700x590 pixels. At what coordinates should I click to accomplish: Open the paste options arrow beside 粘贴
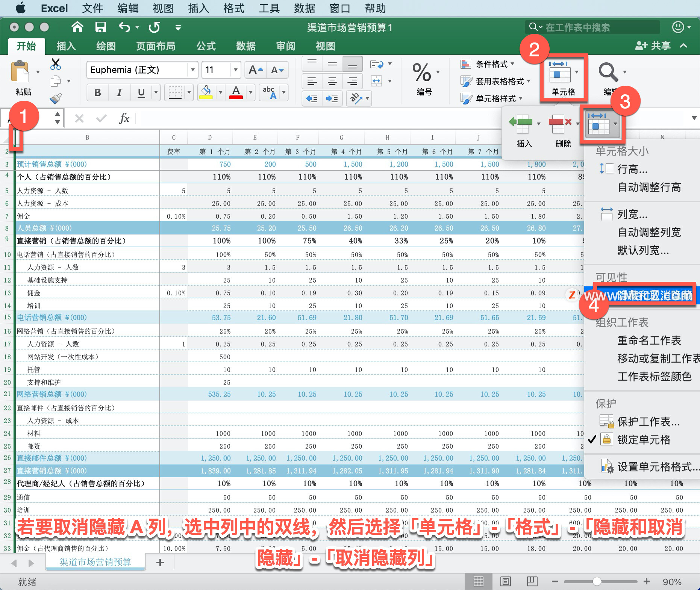coord(38,72)
